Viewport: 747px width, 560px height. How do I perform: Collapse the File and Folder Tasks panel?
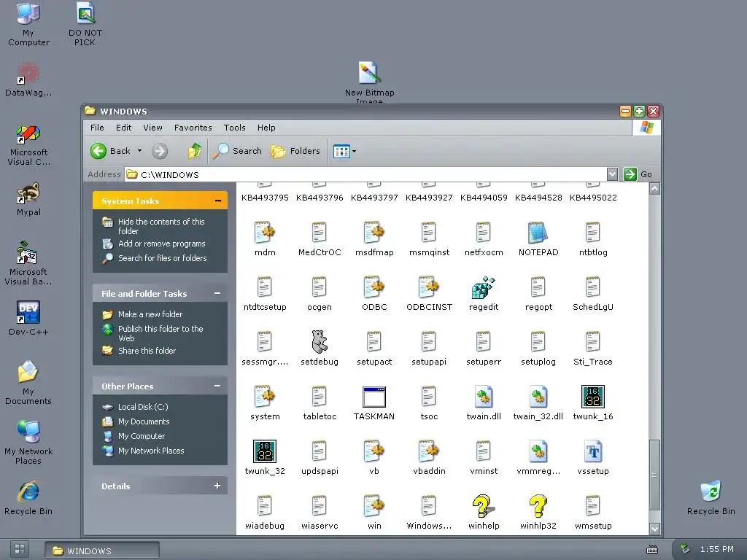point(217,293)
